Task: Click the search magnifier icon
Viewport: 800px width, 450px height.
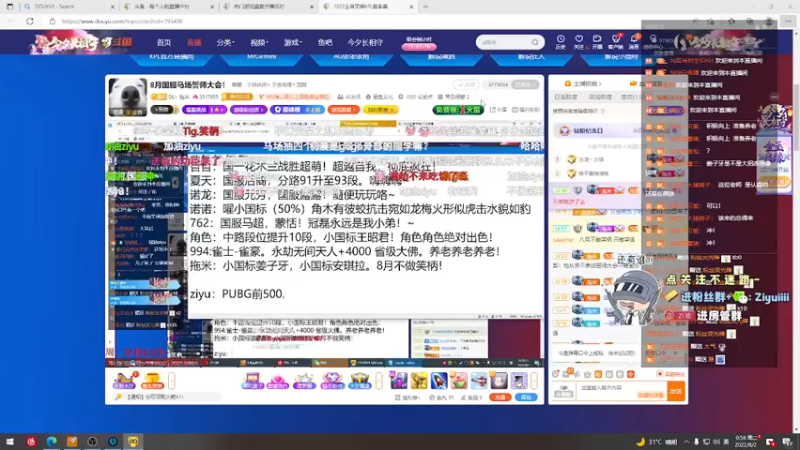Action: 535,42
